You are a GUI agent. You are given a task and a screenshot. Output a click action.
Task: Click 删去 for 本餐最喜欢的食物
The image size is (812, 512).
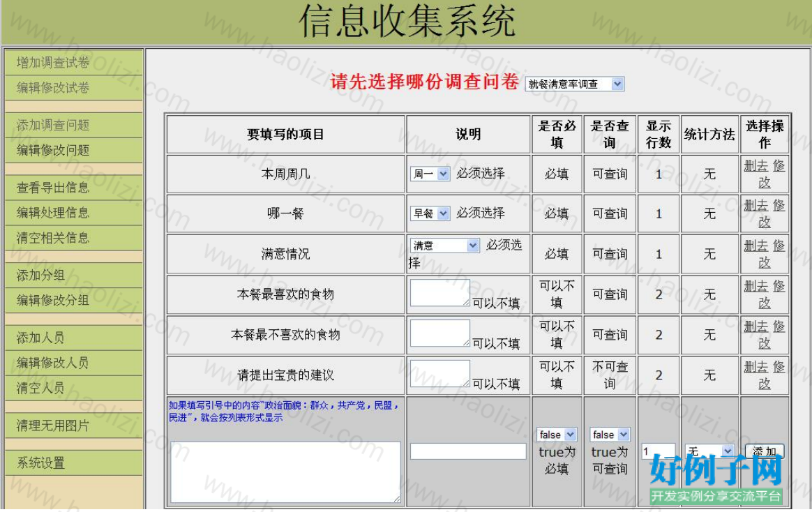tap(756, 286)
